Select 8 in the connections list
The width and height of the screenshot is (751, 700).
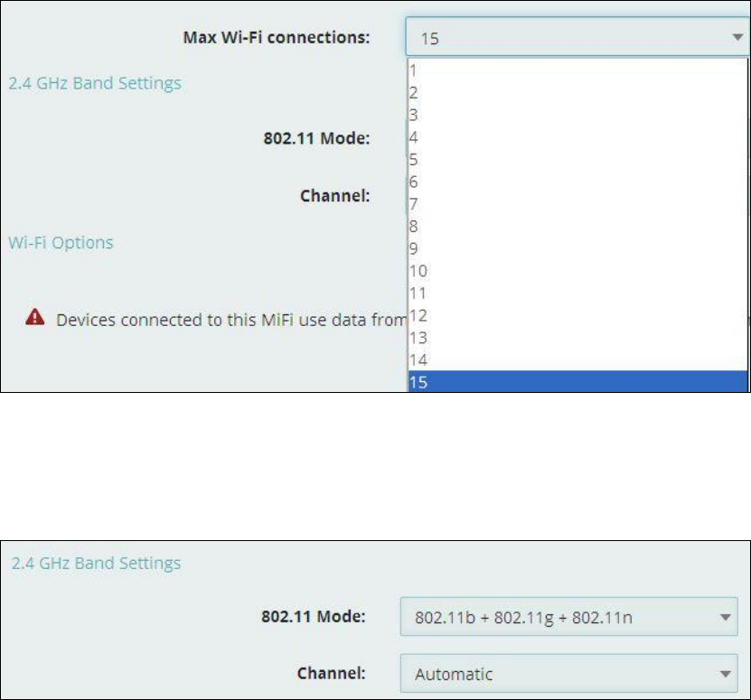click(x=577, y=226)
